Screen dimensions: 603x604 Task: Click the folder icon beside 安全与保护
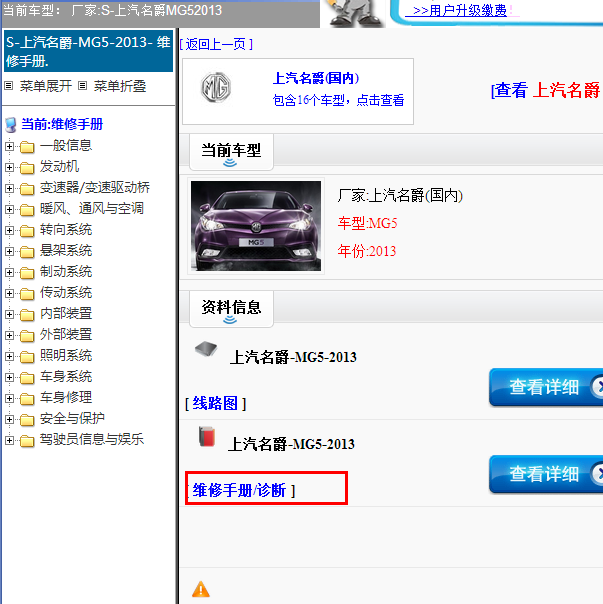pos(27,420)
